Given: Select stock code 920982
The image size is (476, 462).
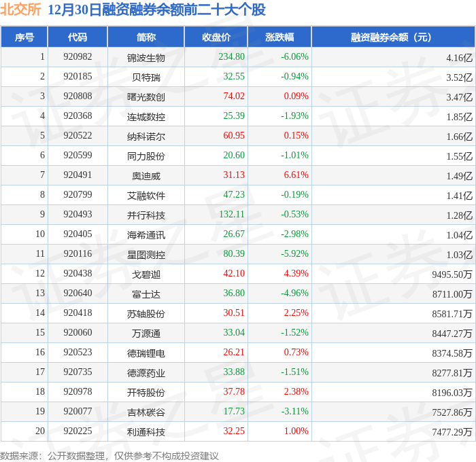Looking at the screenshot, I should 78,56.
